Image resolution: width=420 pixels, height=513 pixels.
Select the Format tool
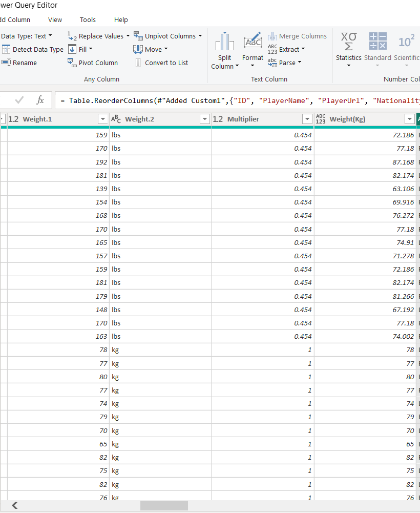tap(252, 49)
